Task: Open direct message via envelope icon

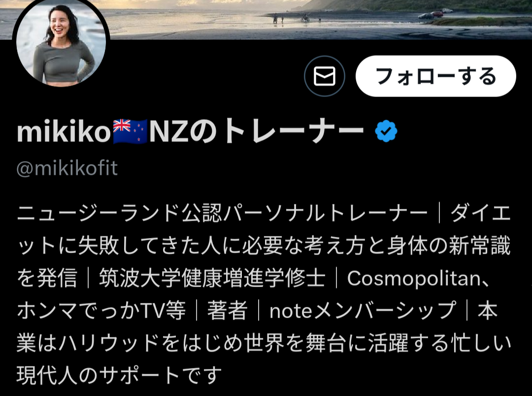Action: pos(324,76)
